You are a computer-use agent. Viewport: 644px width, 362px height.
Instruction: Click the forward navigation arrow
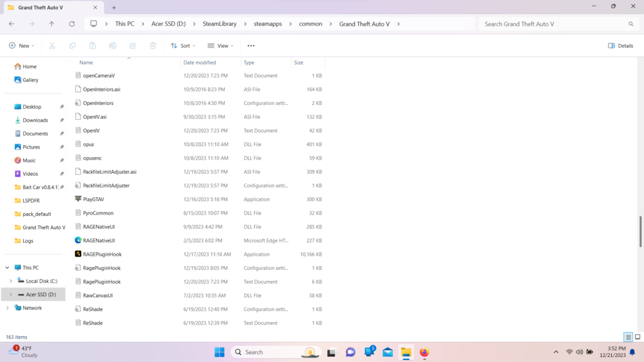tap(32, 24)
